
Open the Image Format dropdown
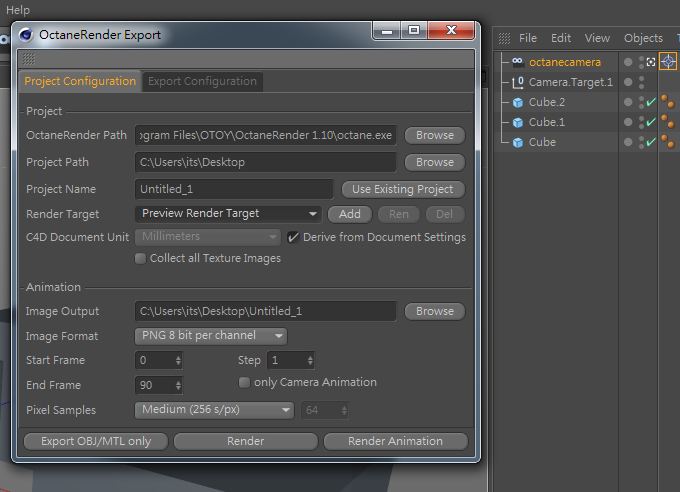(x=211, y=336)
